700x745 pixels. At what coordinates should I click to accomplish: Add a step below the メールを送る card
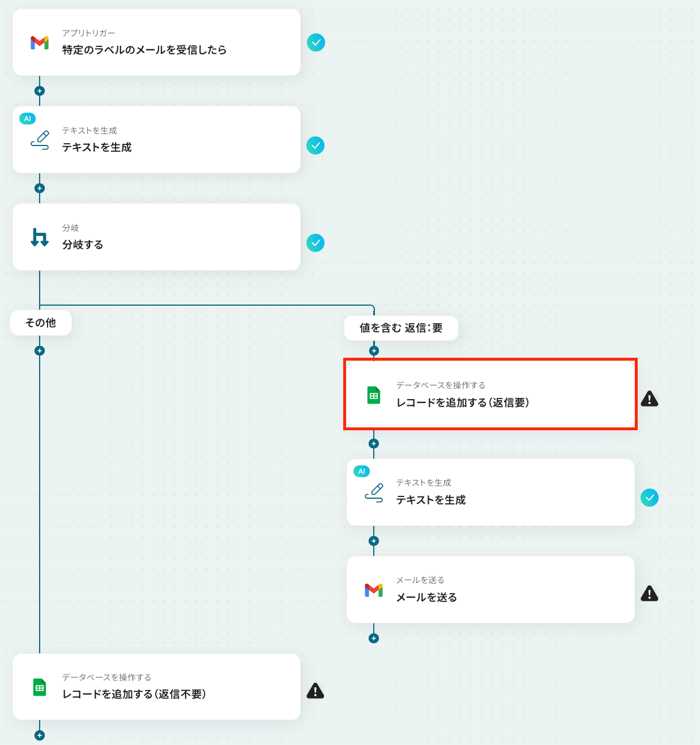click(374, 638)
